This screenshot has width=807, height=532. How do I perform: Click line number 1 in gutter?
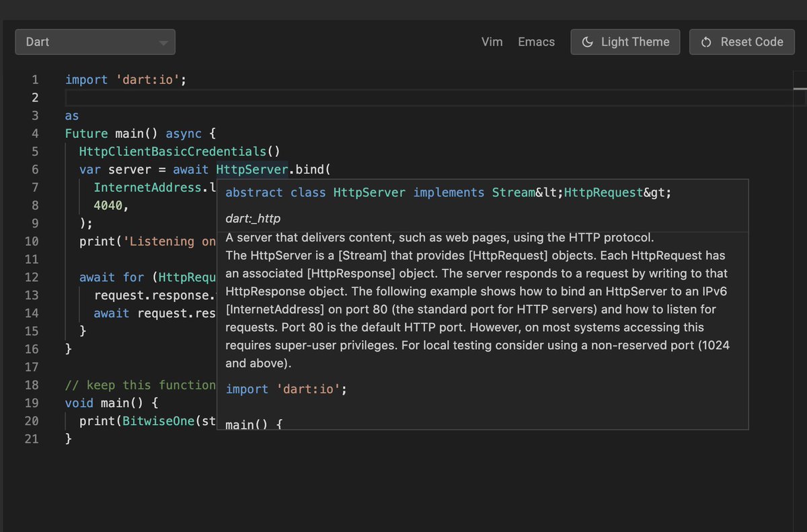35,79
